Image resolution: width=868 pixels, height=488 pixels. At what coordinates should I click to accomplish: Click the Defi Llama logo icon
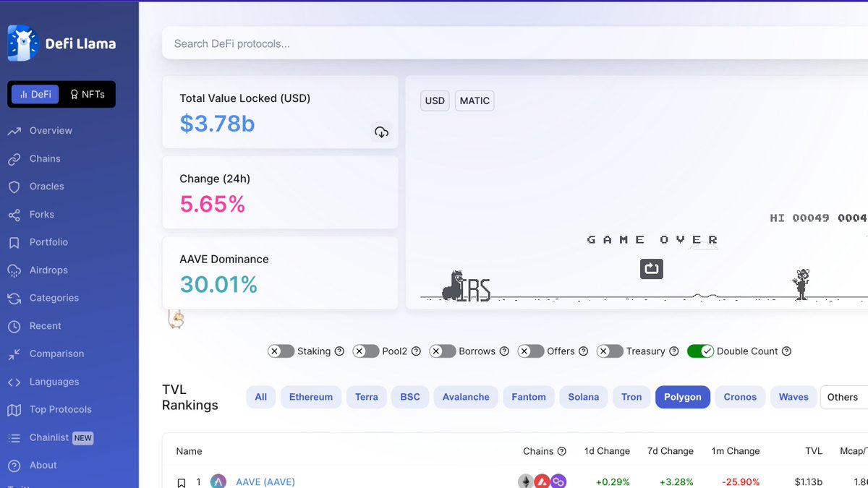click(x=22, y=43)
